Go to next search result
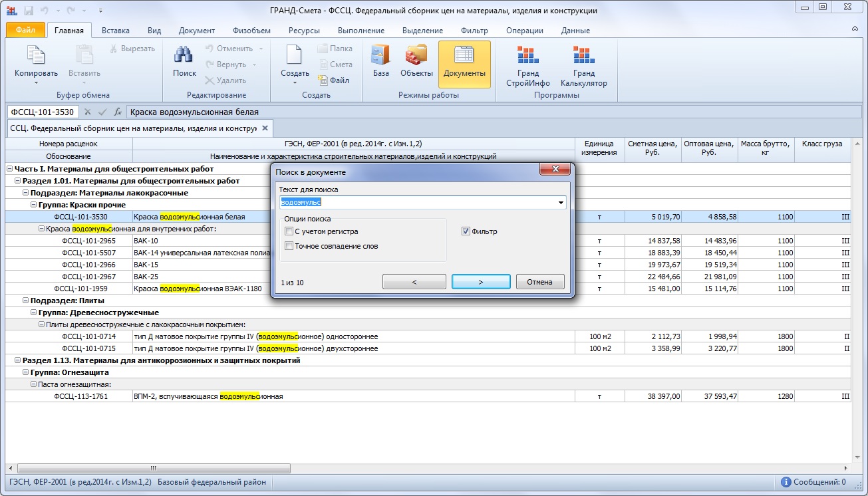 tap(480, 282)
